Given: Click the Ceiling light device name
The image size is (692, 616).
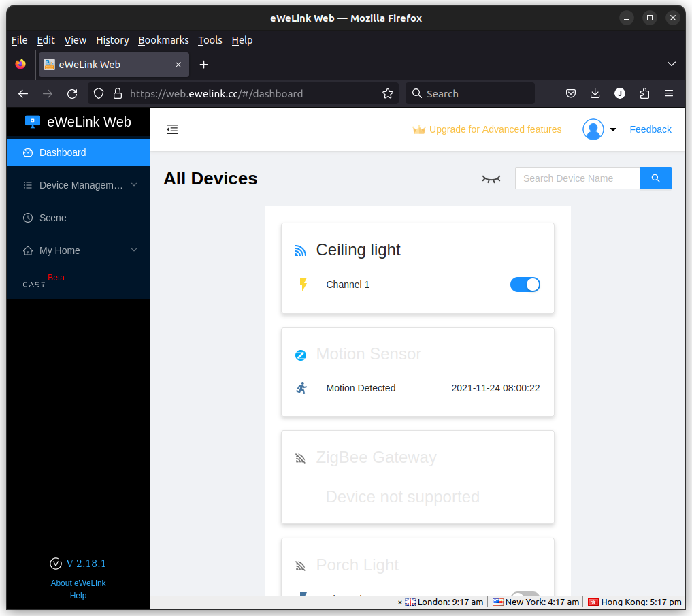Looking at the screenshot, I should [x=359, y=250].
